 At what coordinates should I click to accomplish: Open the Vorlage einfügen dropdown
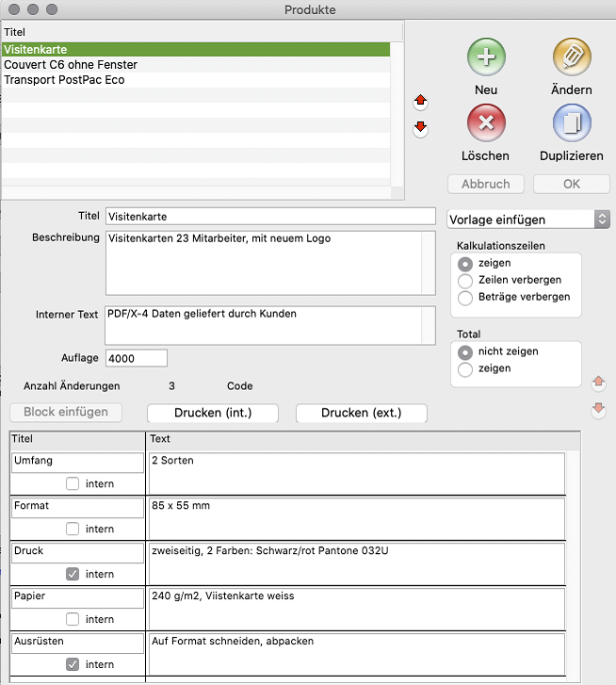pyautogui.click(x=527, y=219)
